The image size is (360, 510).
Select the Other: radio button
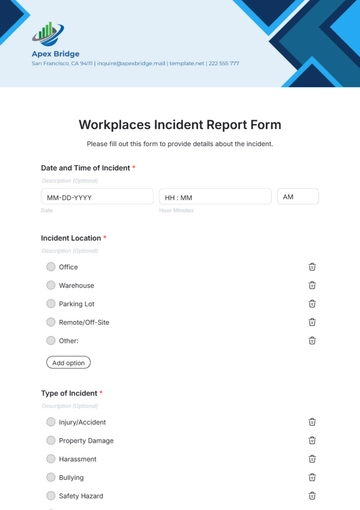(51, 340)
